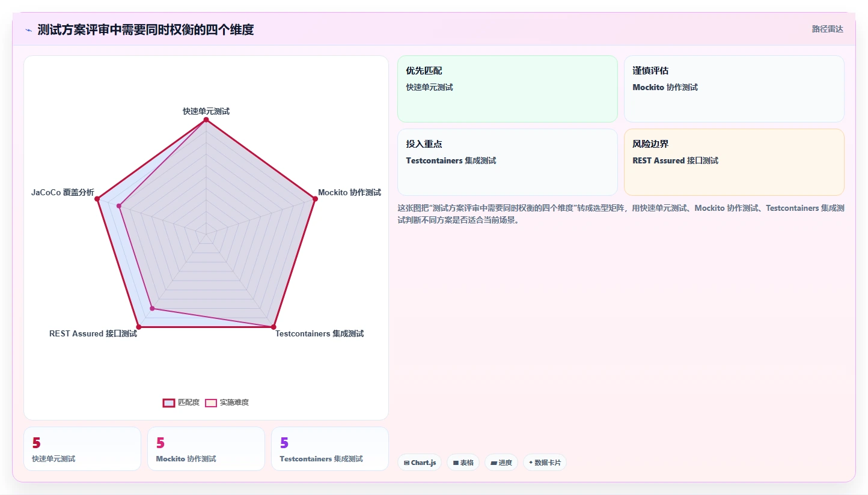Click the Mockito 协作测试 text in 谨慎评估 card
The width and height of the screenshot is (868, 495).
(665, 87)
